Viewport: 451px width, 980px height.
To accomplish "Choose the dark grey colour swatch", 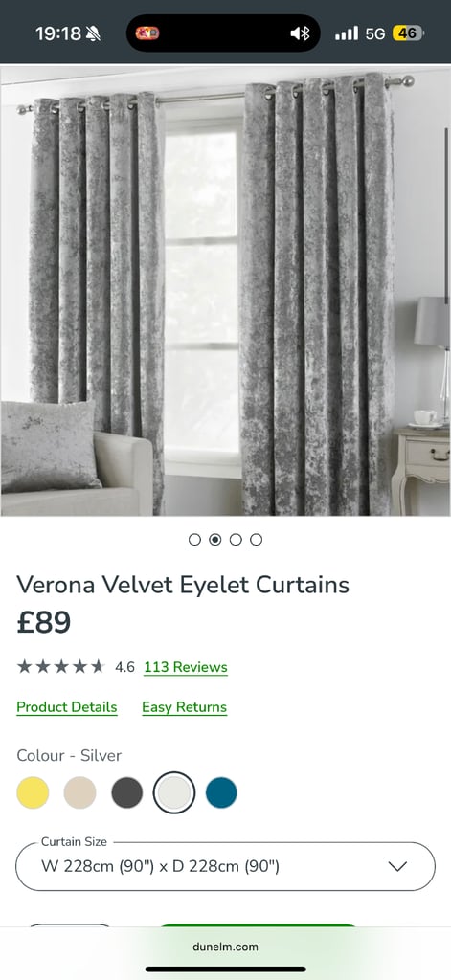I will click(127, 792).
